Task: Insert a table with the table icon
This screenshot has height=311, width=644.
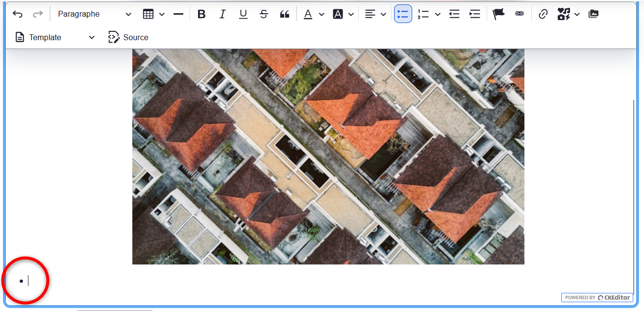Action: coord(148,14)
